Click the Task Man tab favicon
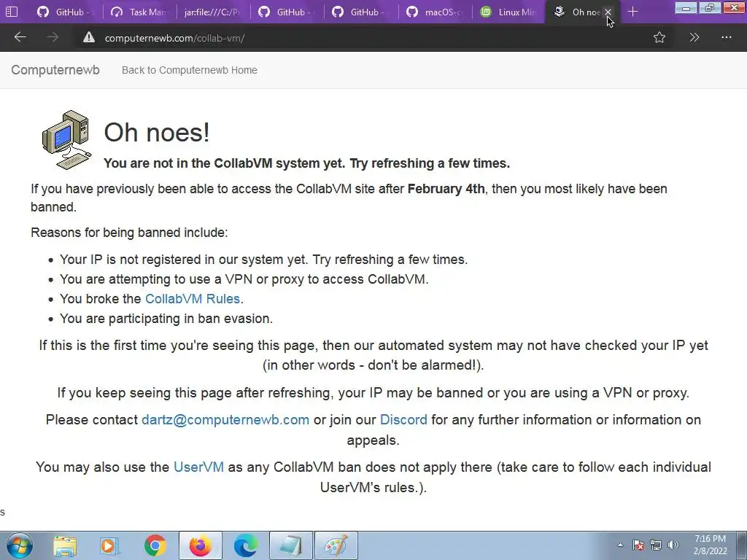The width and height of the screenshot is (747, 560). point(117,12)
